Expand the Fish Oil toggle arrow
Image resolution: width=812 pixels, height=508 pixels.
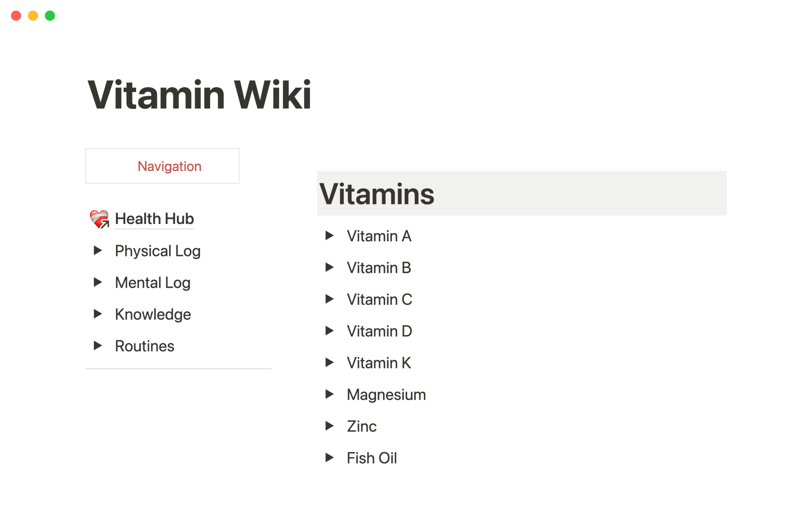point(329,458)
